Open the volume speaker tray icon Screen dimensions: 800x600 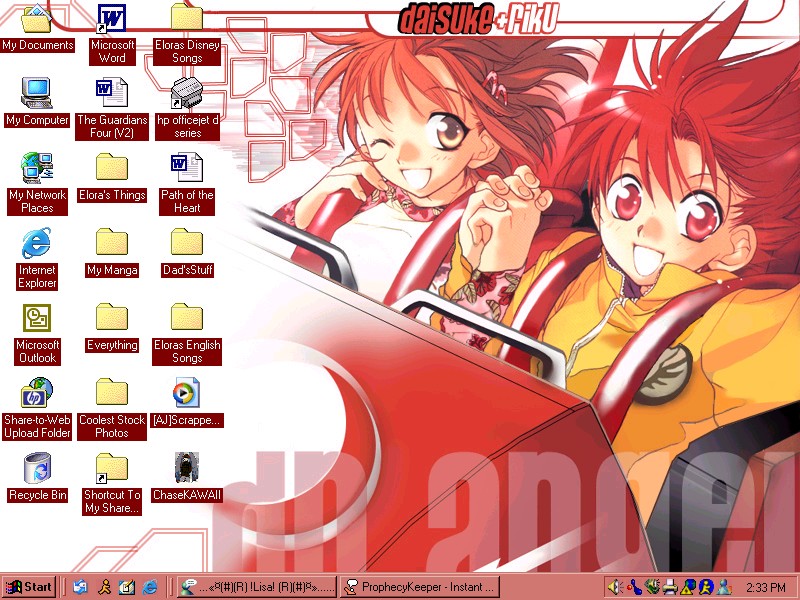[x=615, y=587]
